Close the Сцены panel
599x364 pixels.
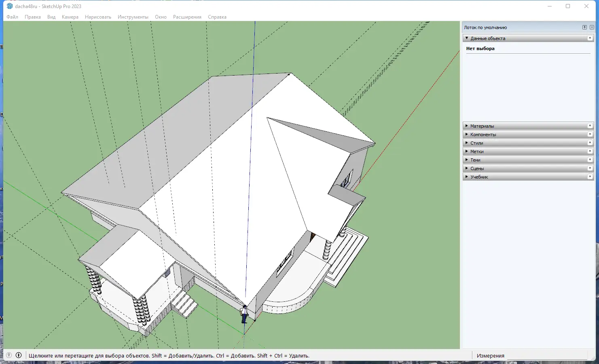(590, 168)
